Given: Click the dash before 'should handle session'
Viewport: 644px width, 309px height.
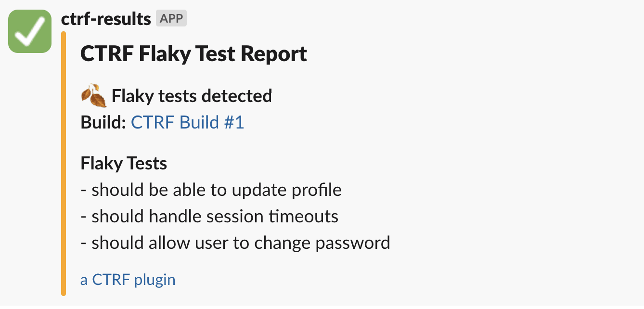Looking at the screenshot, I should pyautogui.click(x=83, y=217).
